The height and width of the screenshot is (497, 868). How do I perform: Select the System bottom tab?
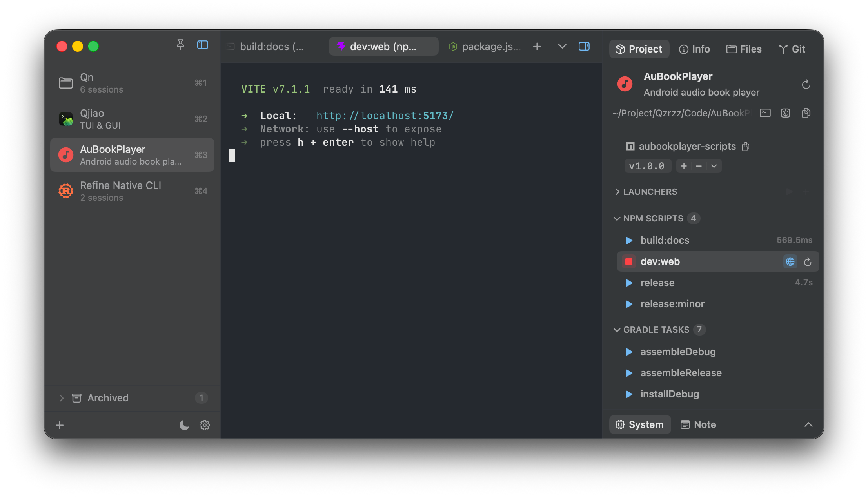point(640,424)
